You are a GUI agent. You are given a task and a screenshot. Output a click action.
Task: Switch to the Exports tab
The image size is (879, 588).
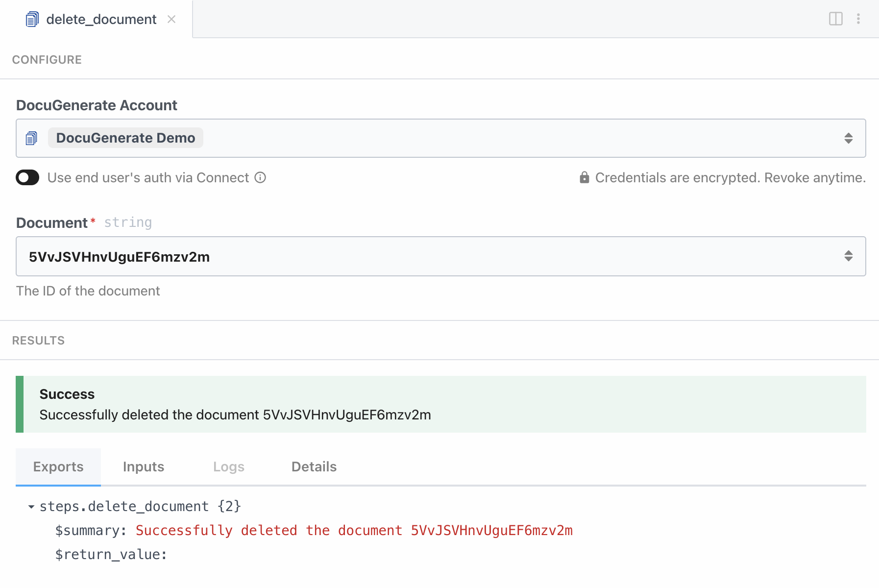pyautogui.click(x=58, y=466)
